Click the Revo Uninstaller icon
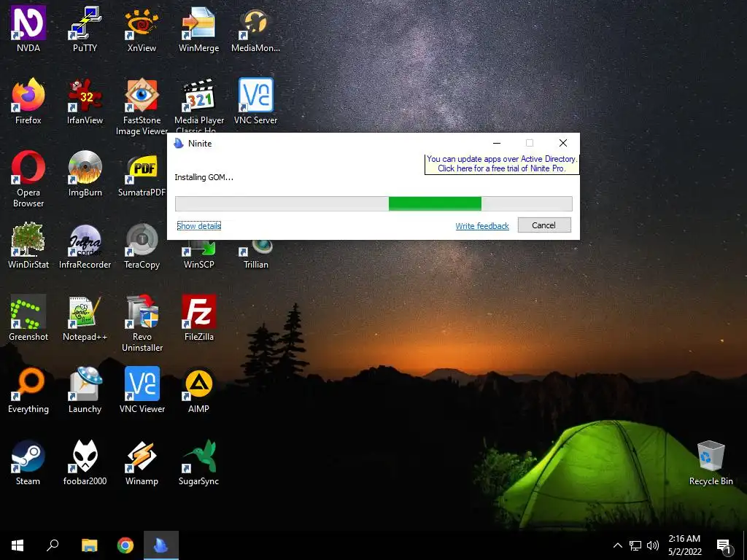This screenshot has height=560, width=747. [142, 323]
